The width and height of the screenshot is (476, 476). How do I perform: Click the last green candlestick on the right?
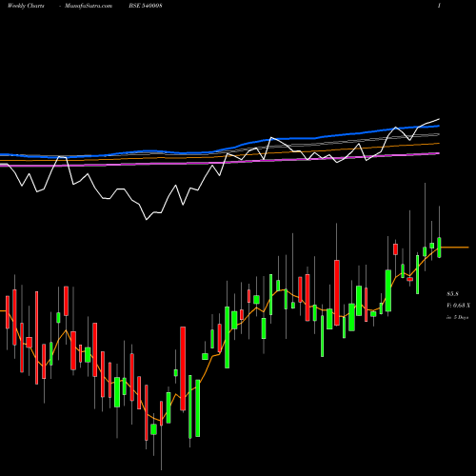coord(439,248)
